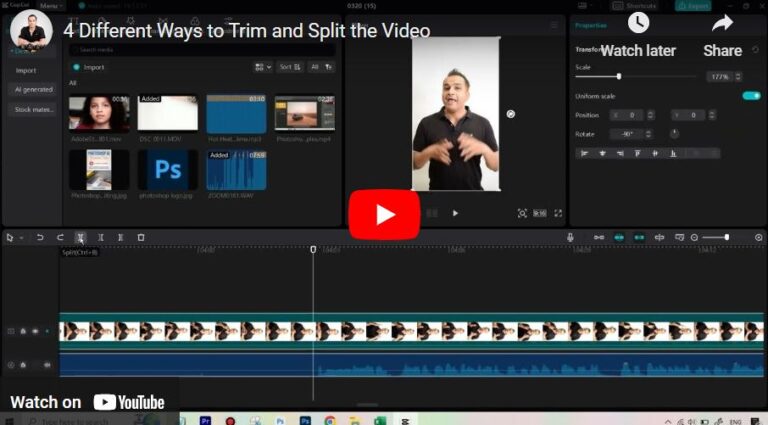The width and height of the screenshot is (768, 425).
Task: Add the video to Watch later
Action: (x=638, y=37)
